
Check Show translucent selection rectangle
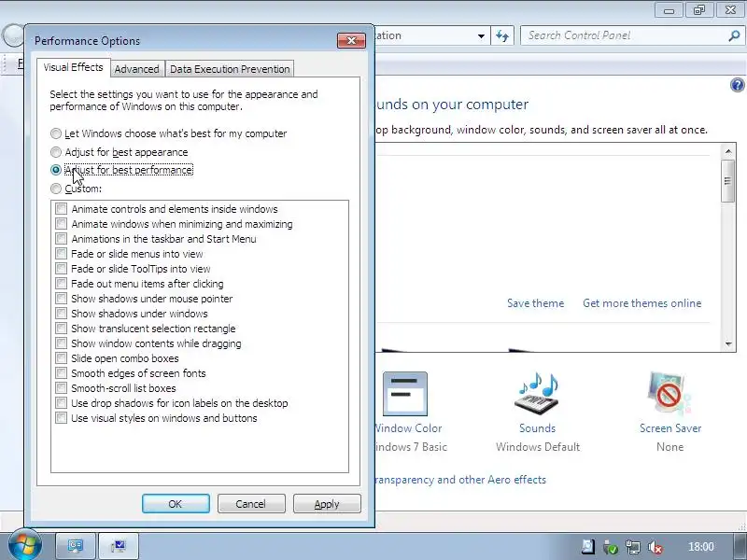tap(61, 329)
